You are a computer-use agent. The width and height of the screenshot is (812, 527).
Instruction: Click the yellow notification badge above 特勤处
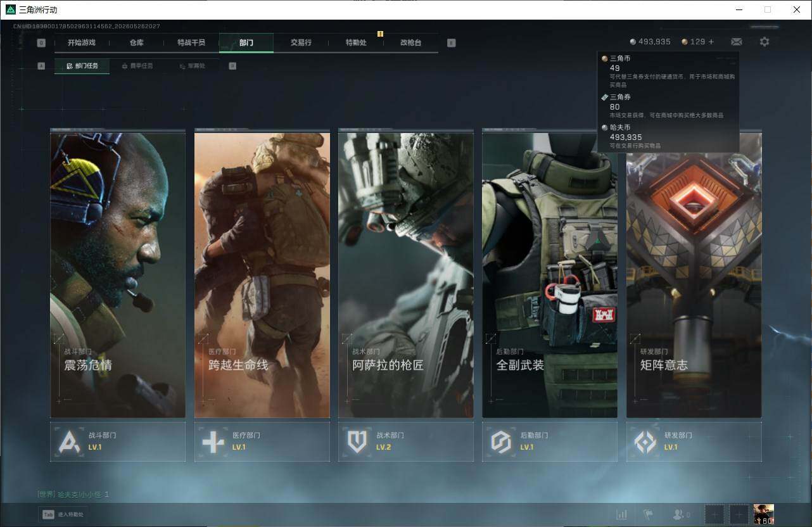click(380, 34)
